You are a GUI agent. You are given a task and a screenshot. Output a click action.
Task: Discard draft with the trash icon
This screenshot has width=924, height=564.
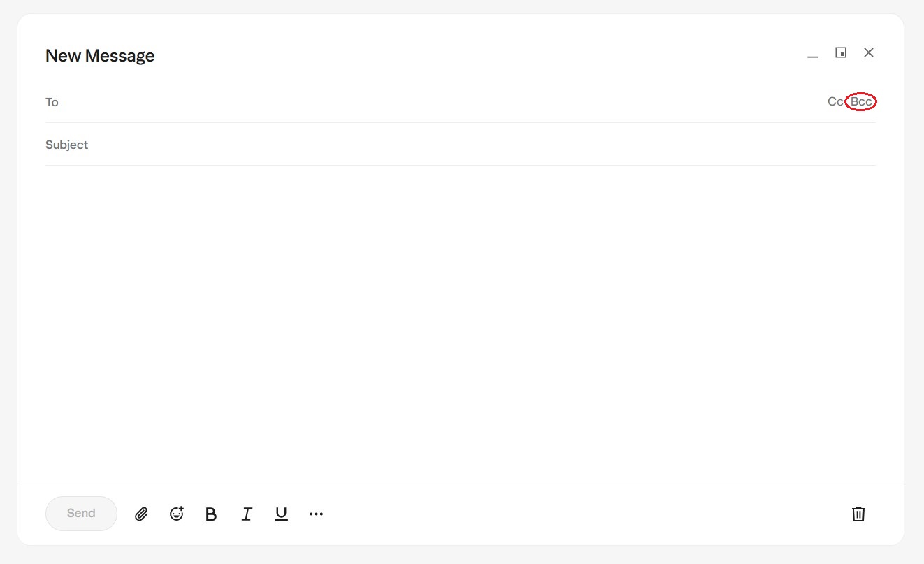coord(858,514)
